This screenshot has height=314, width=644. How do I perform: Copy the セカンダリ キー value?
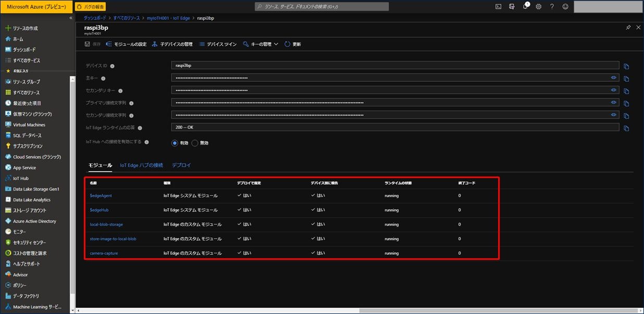[626, 91]
